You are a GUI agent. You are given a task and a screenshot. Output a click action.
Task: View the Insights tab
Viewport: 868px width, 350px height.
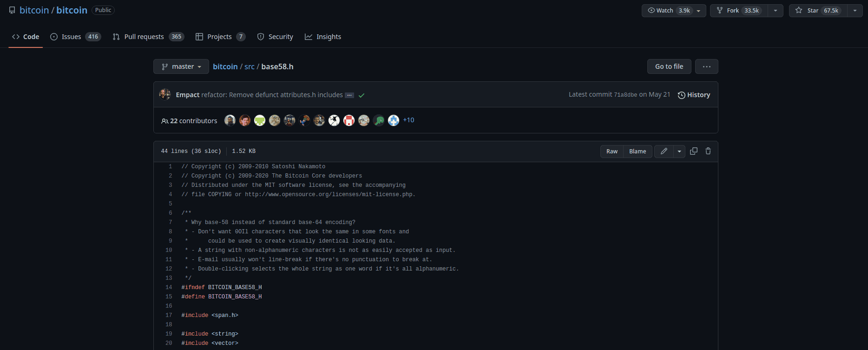click(323, 37)
